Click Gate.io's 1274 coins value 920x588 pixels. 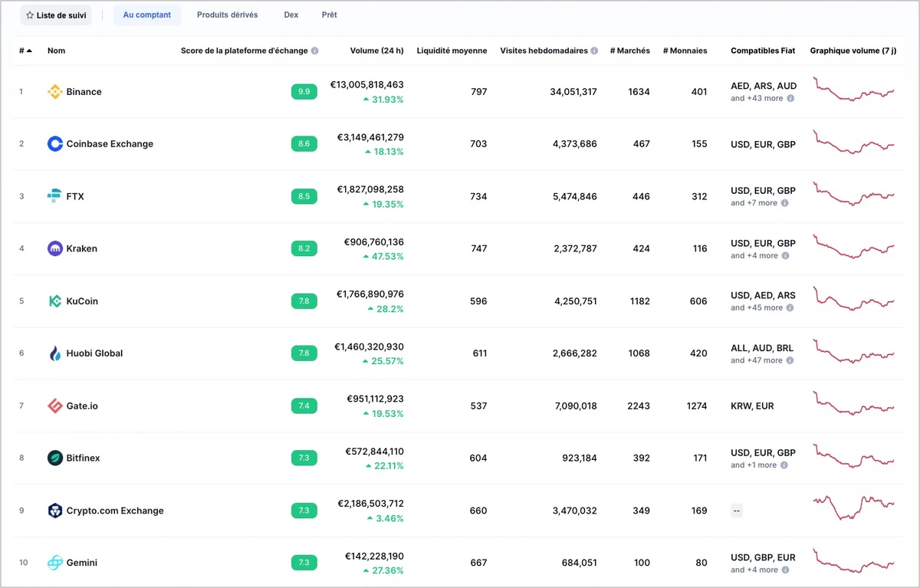coord(697,406)
